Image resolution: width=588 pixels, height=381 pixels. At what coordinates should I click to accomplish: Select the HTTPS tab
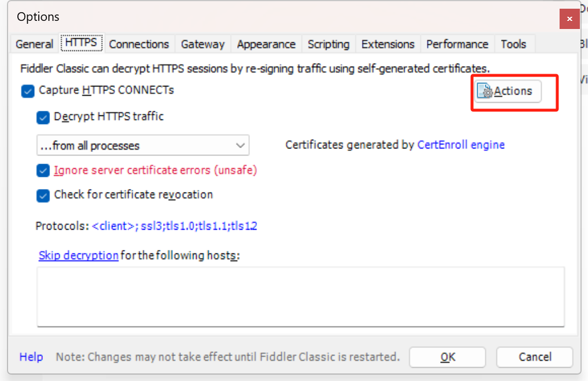(81, 43)
